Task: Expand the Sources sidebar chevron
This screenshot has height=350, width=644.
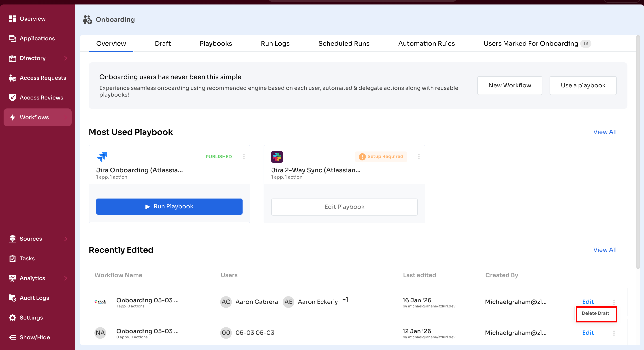Action: point(66,239)
